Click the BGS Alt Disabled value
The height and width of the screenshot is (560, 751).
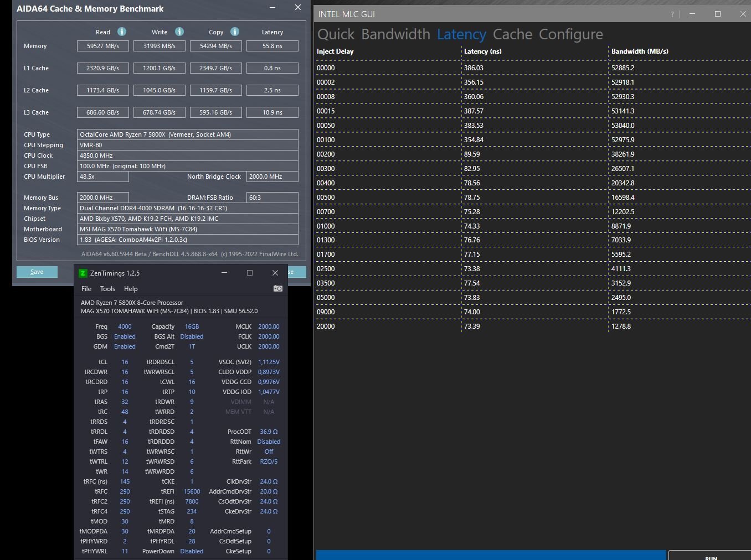point(192,336)
